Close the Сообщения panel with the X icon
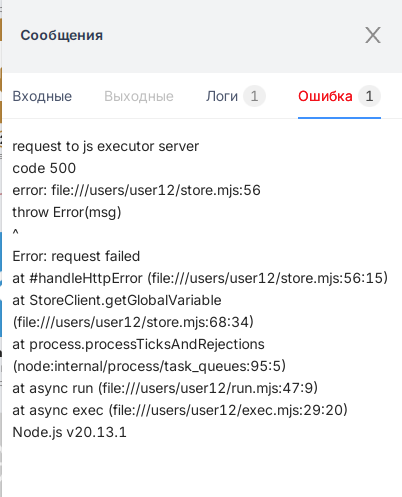402x497 pixels. 373,35
